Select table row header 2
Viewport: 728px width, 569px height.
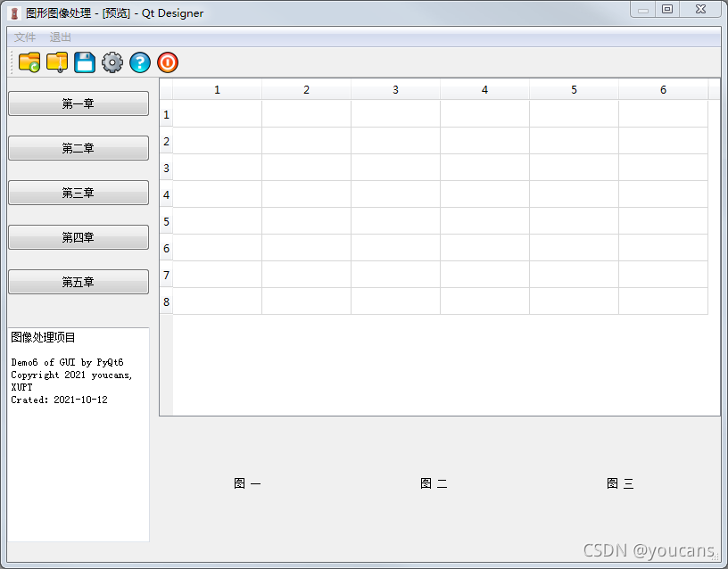pyautogui.click(x=166, y=141)
